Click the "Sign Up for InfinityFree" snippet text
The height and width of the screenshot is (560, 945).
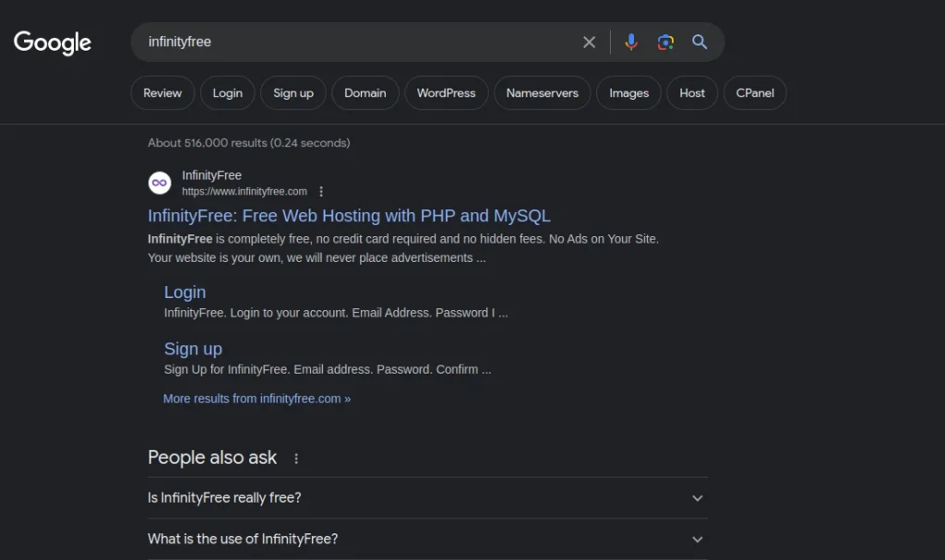click(x=328, y=370)
